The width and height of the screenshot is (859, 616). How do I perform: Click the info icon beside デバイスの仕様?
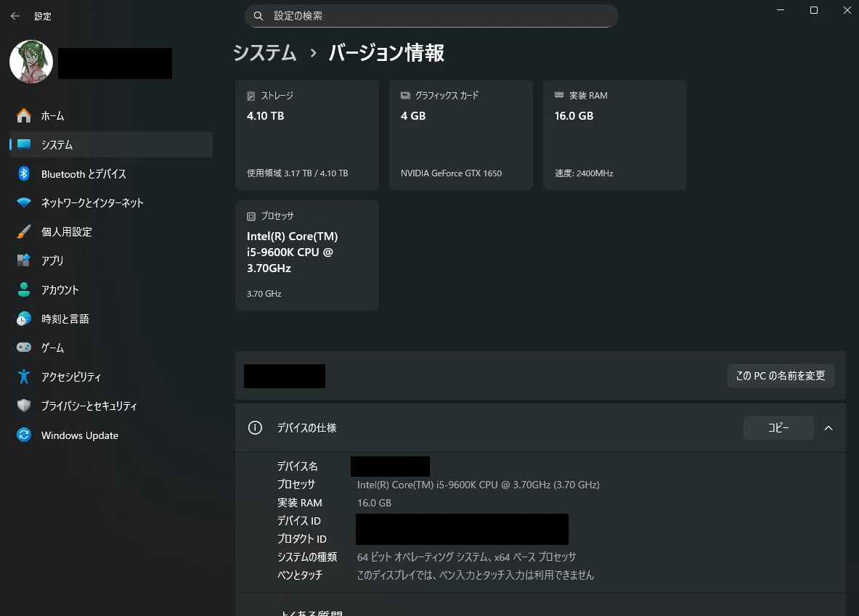pos(256,427)
